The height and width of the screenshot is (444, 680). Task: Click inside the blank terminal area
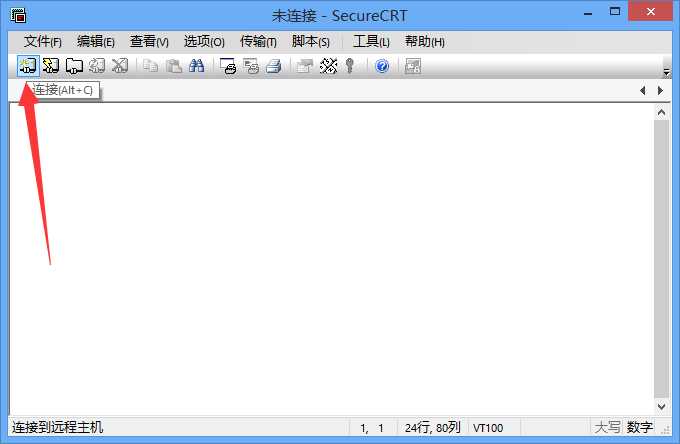pyautogui.click(x=332, y=259)
